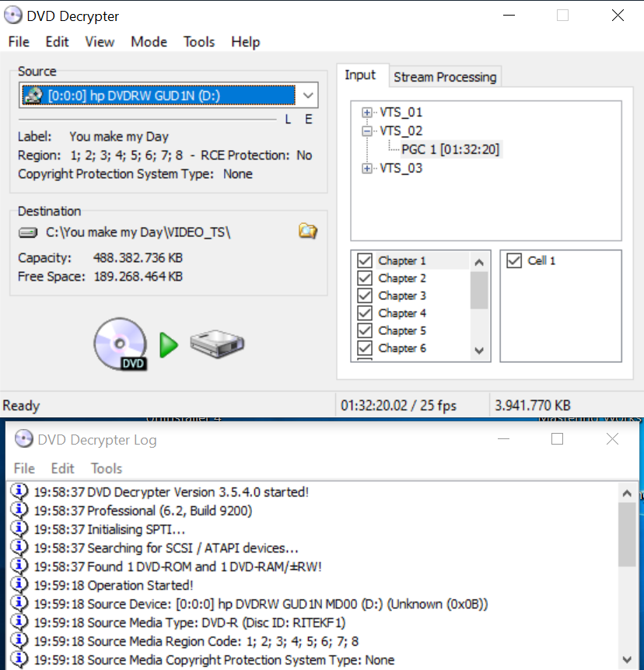Click info icon beside 'Source Device' log entry
644x670 pixels.
[x=19, y=603]
